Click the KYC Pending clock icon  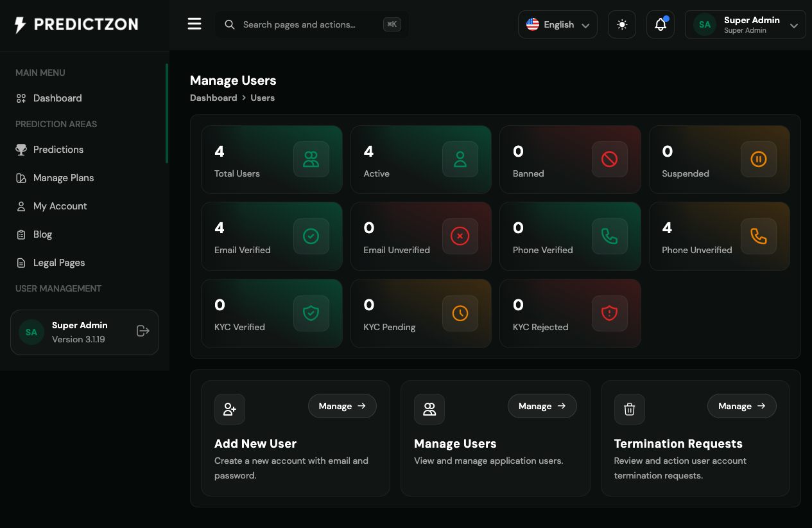(x=460, y=313)
